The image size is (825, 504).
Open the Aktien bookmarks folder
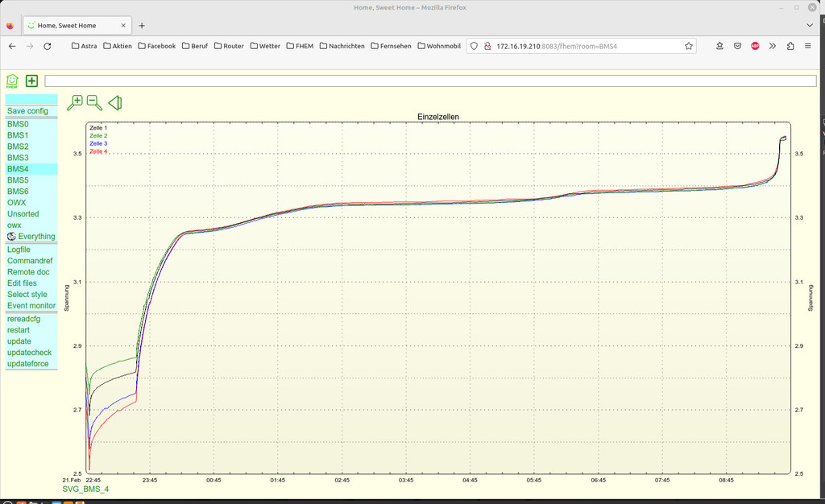[x=118, y=46]
